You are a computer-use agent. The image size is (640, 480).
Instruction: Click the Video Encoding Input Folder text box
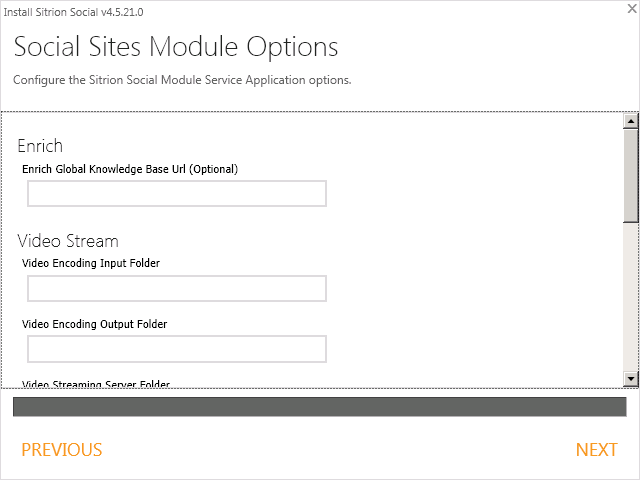[x=177, y=289]
